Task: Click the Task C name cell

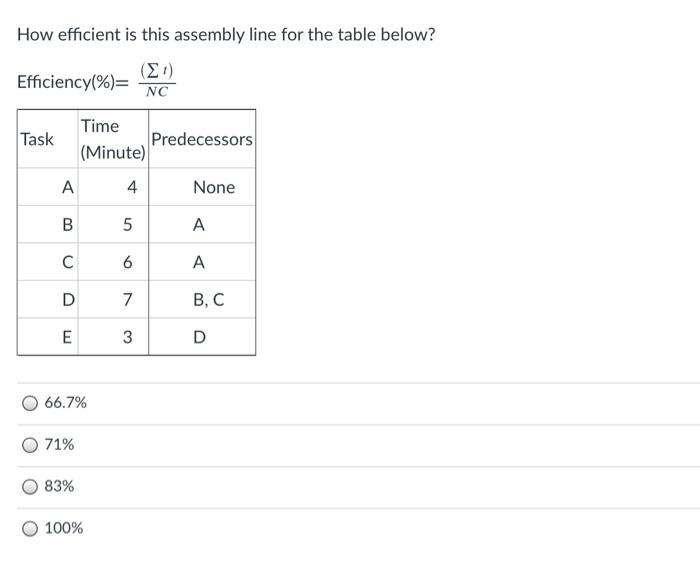Action: click(67, 263)
